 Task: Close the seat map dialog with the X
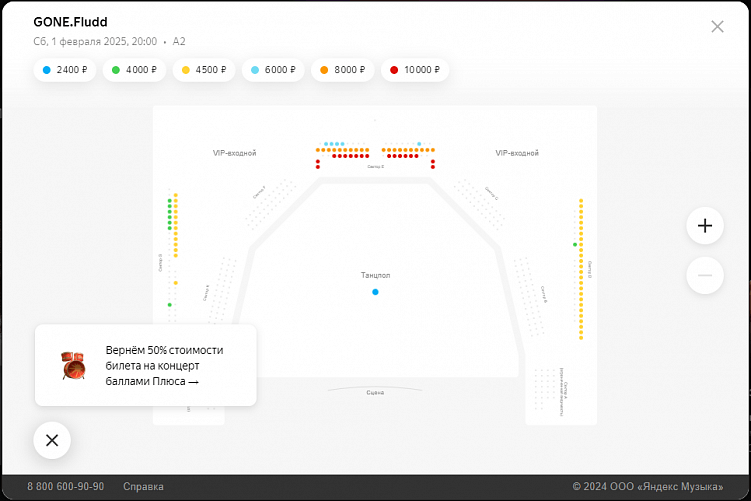(717, 27)
